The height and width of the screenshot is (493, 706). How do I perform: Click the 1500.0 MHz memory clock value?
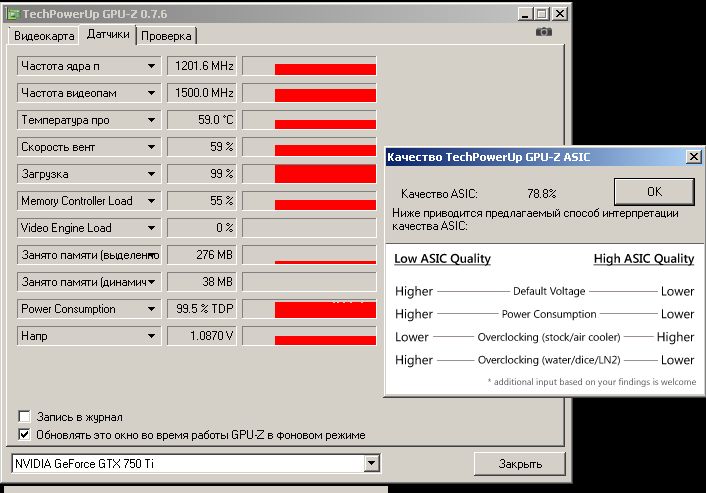(202, 93)
